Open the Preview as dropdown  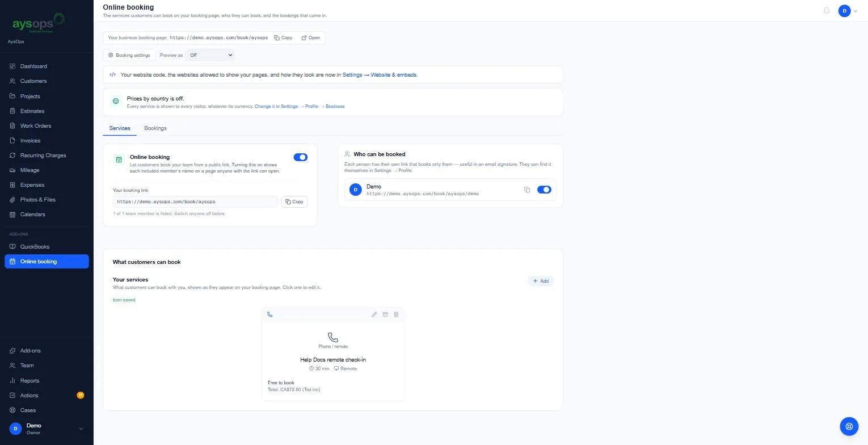coord(210,55)
